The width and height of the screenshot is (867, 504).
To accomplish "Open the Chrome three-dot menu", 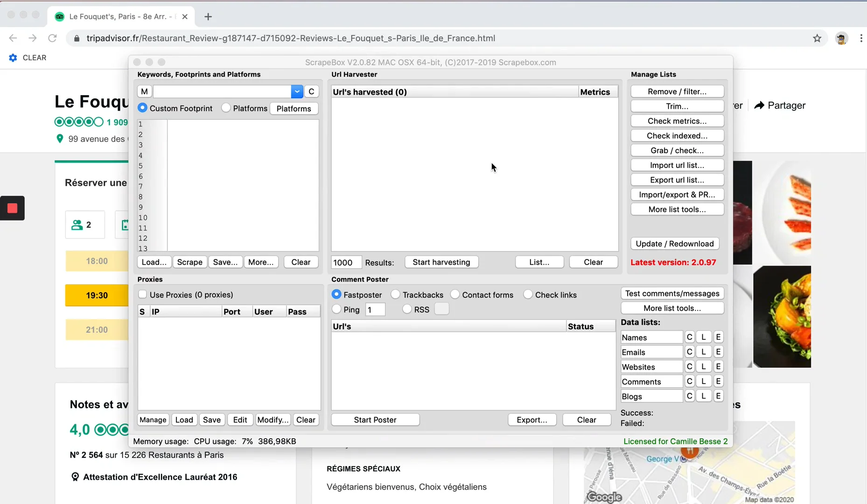I will (x=861, y=38).
